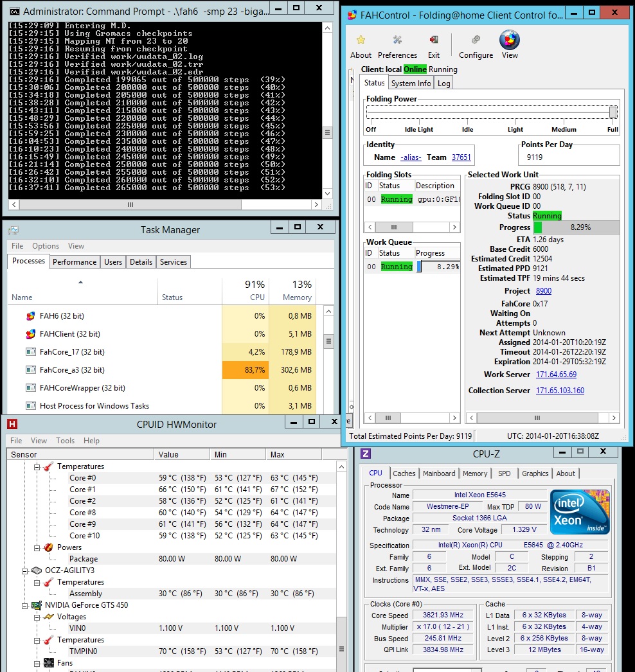This screenshot has height=672, width=635.
Task: Click the CPU column header in Task Manager
Action: click(x=246, y=290)
